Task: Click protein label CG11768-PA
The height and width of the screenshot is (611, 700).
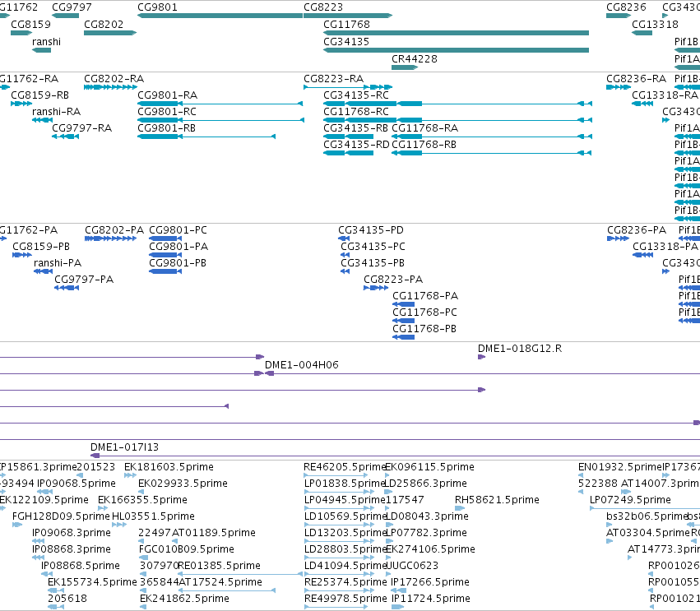Action: click(x=425, y=296)
